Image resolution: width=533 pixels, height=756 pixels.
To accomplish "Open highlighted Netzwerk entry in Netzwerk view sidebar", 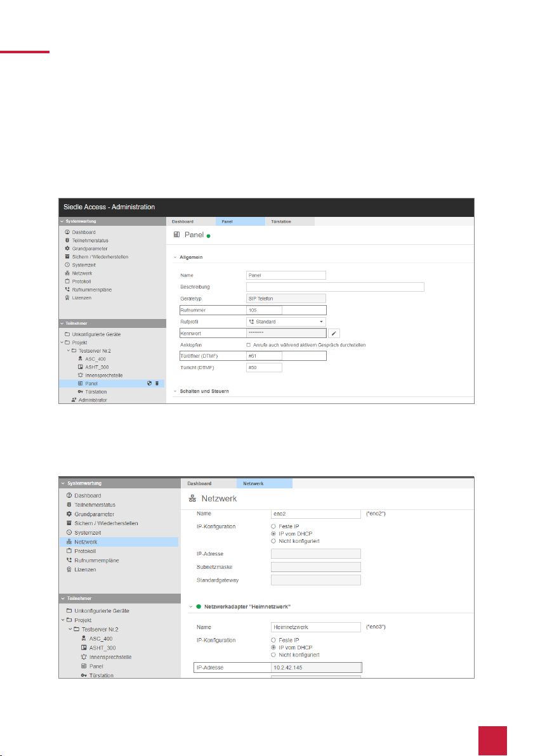I will 119,542.
